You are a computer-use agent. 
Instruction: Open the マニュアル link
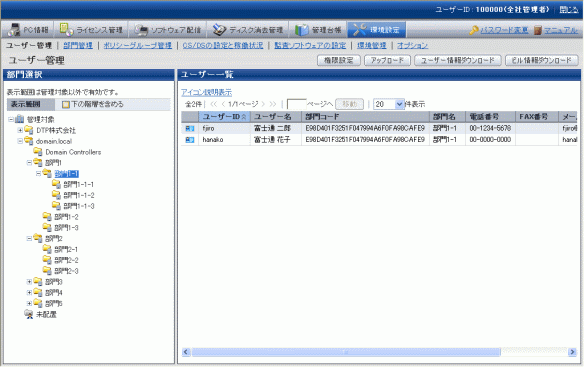[x=561, y=30]
